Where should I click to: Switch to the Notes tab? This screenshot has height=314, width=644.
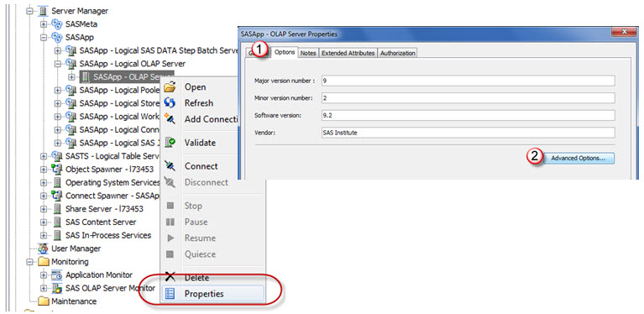pos(308,53)
